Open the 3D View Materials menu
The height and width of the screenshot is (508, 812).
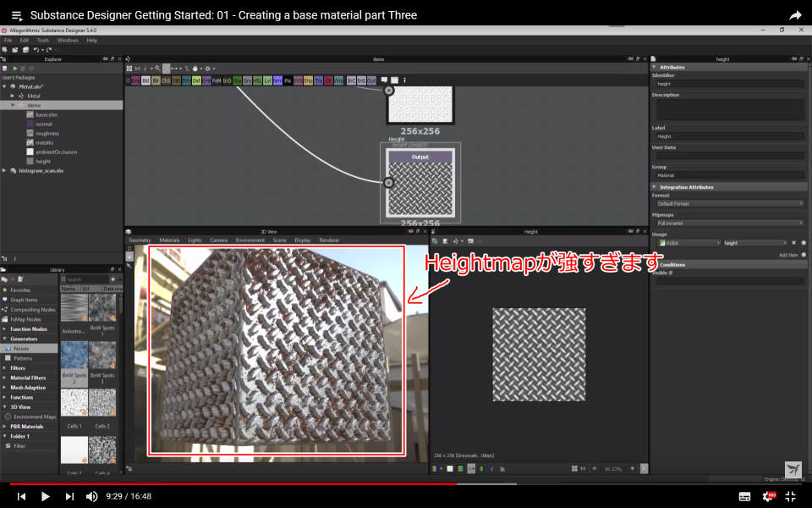[169, 240]
